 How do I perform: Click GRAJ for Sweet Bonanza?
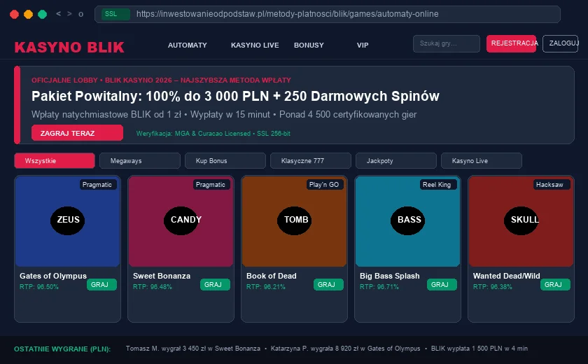[x=215, y=284]
